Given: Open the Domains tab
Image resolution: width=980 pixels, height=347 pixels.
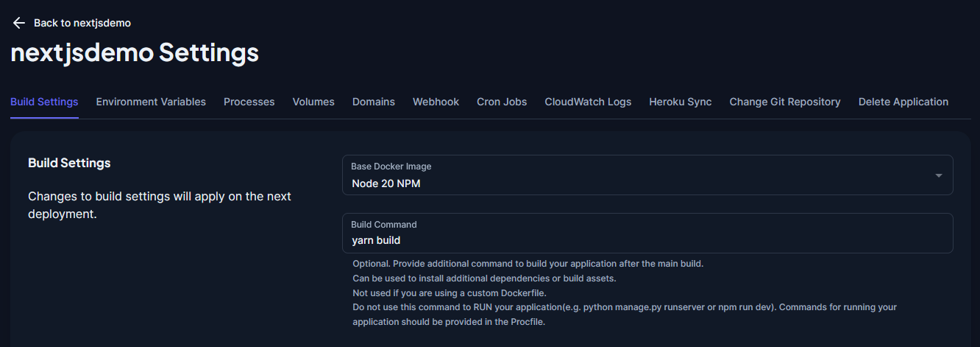Looking at the screenshot, I should 373,102.
